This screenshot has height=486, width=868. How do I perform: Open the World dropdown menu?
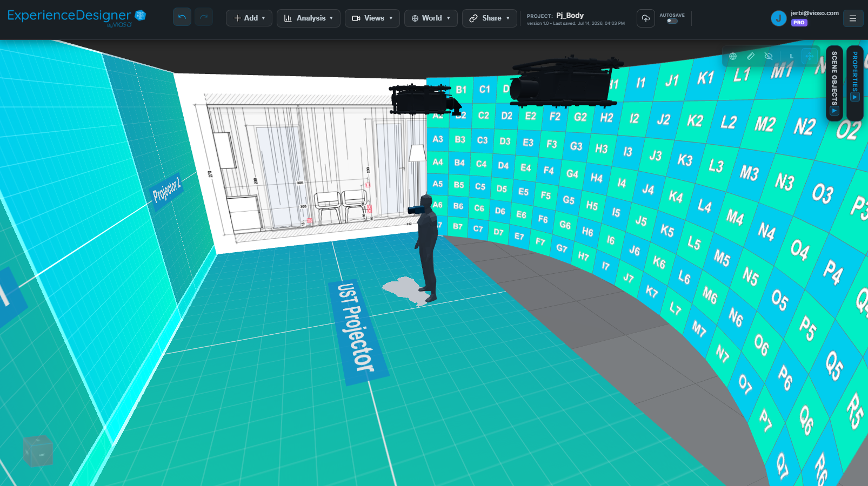pos(431,18)
